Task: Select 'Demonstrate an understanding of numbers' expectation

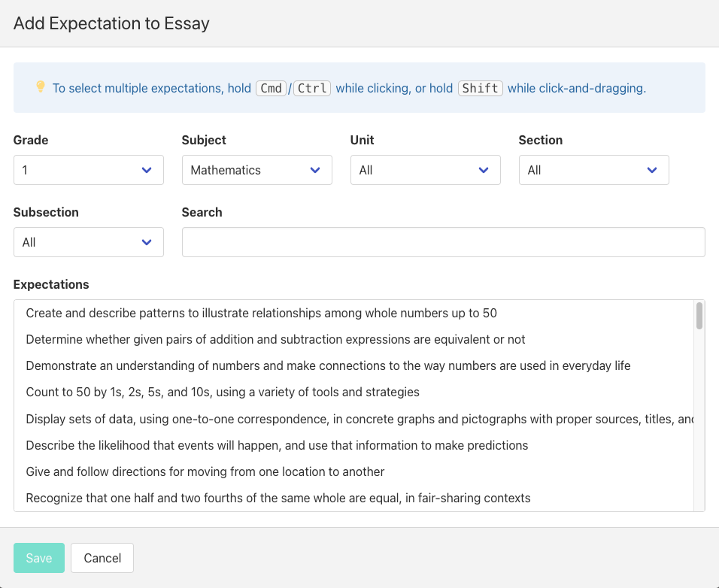Action: click(354, 365)
